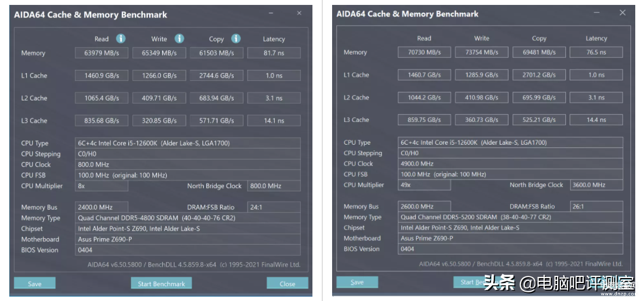Select the Quad Channel DDR5-5200 SDRAM field
This screenshot has width=644, height=301.
pos(511,217)
